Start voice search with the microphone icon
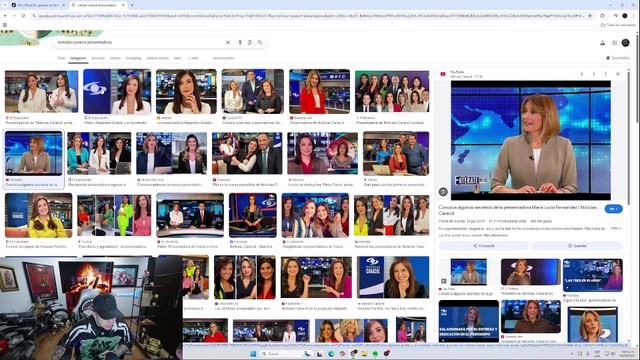 (240, 42)
